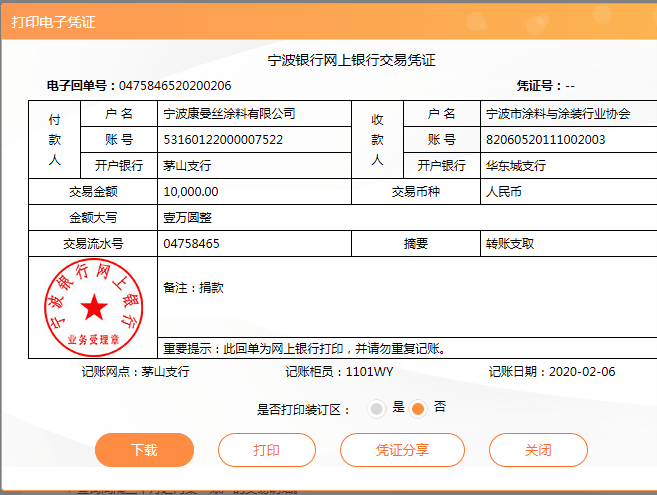Click the title 宁波银行网上银行交易凭证
This screenshot has height=495, width=657.
tap(352, 60)
